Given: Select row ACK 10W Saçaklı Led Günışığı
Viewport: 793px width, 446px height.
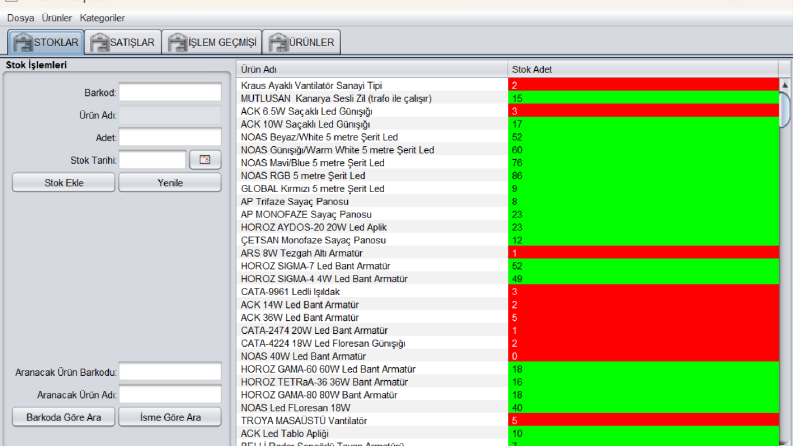Looking at the screenshot, I should point(508,124).
